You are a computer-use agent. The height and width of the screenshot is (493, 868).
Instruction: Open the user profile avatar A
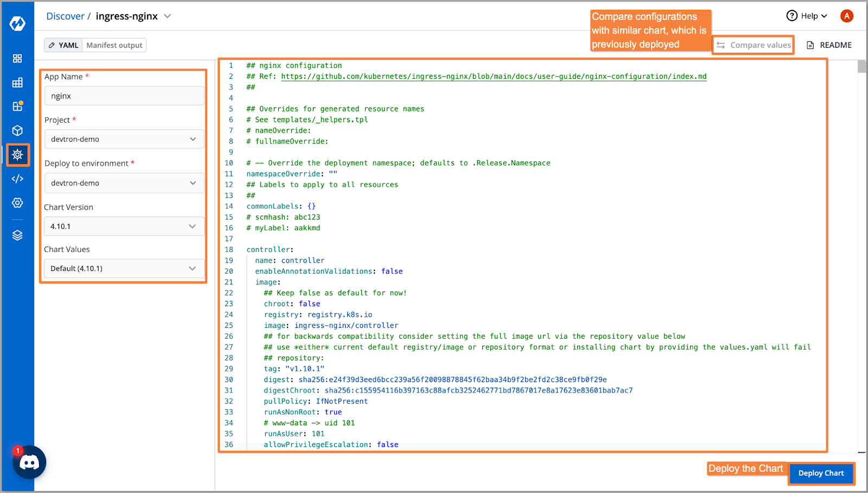point(846,16)
